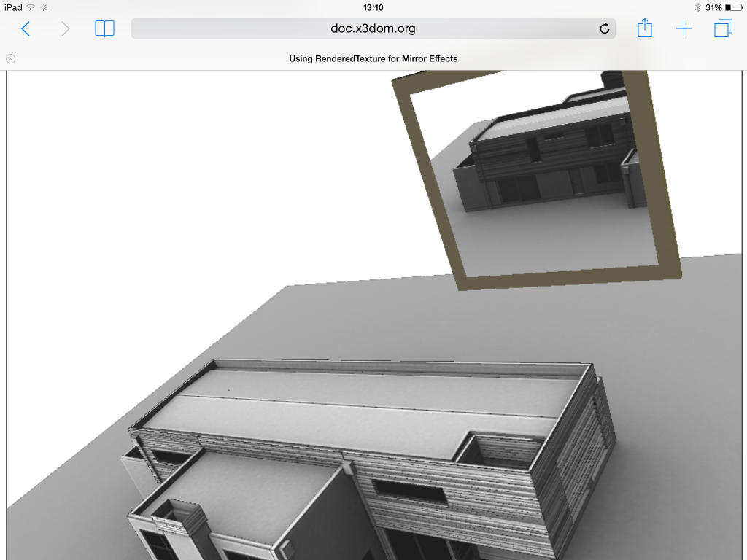Dismiss the demo banner with the X button
747x560 pixels.
coord(10,58)
